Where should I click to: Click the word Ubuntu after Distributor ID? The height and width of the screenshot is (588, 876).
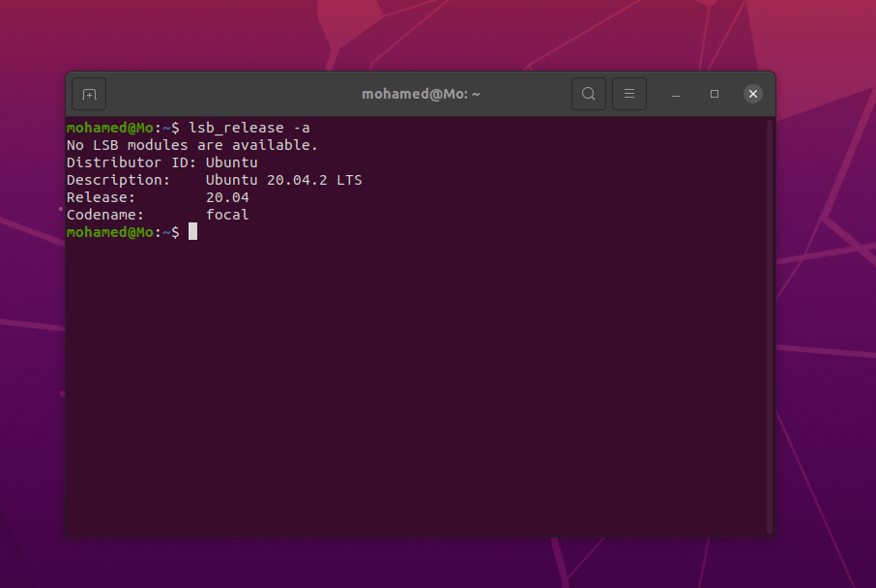231,162
